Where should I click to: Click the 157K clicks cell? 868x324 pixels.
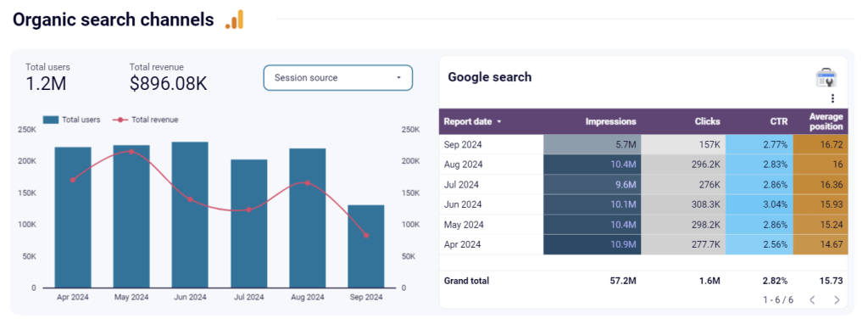[x=683, y=144]
